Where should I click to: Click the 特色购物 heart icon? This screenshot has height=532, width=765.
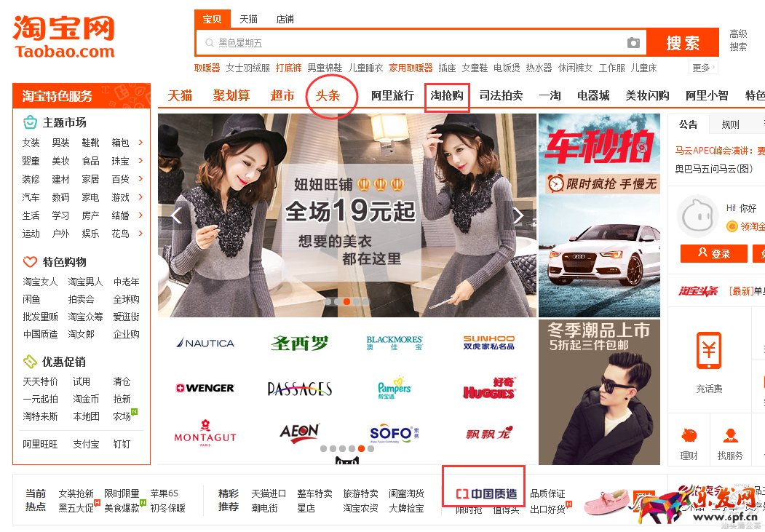[30, 262]
